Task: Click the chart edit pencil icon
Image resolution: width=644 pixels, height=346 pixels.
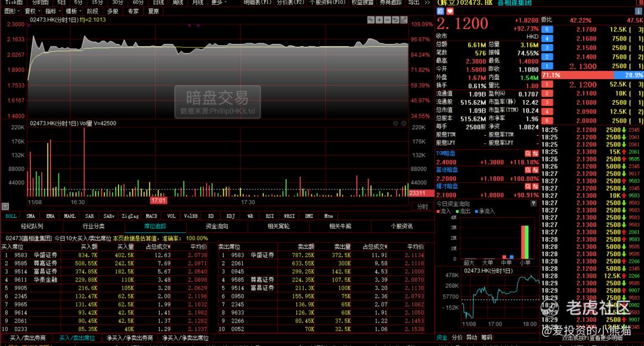Action: (404, 20)
